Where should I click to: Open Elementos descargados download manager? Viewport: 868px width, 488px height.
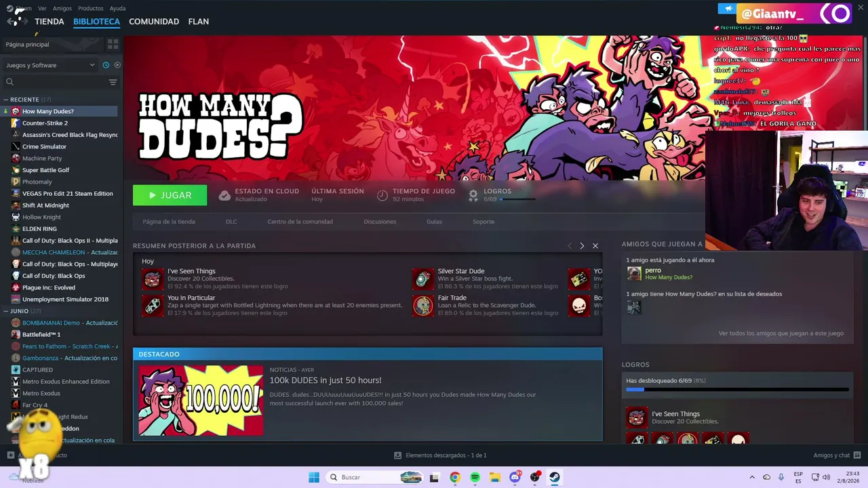coord(440,455)
